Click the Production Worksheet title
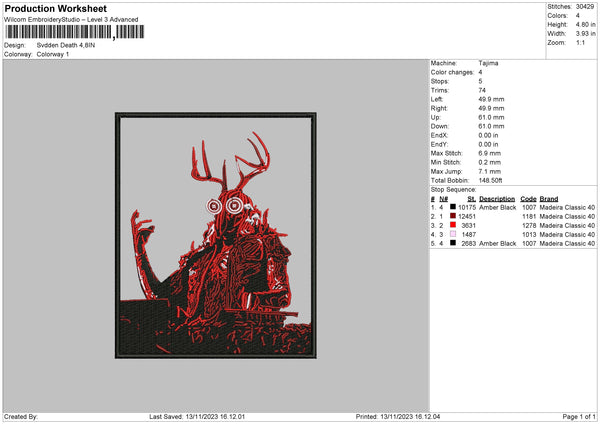Viewport: 600px width, 424px height. click(55, 8)
